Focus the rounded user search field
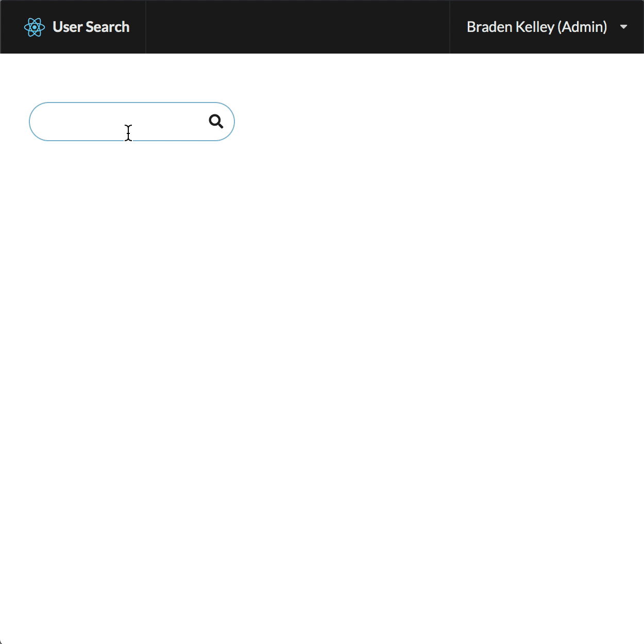 (x=118, y=122)
